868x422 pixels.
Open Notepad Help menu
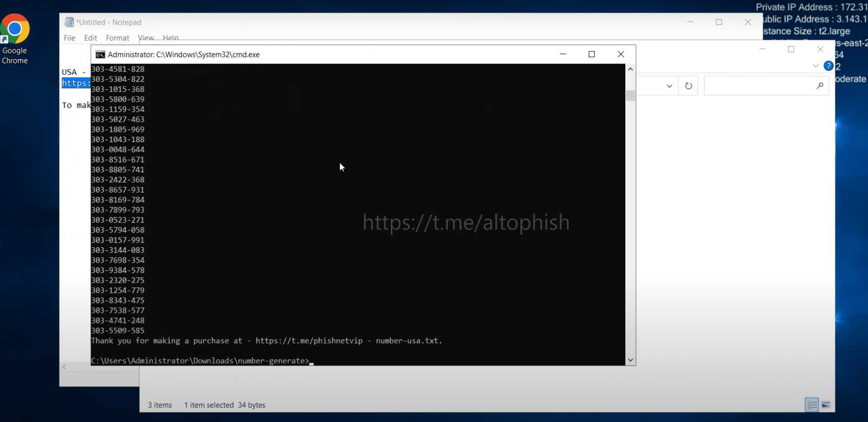click(x=171, y=38)
